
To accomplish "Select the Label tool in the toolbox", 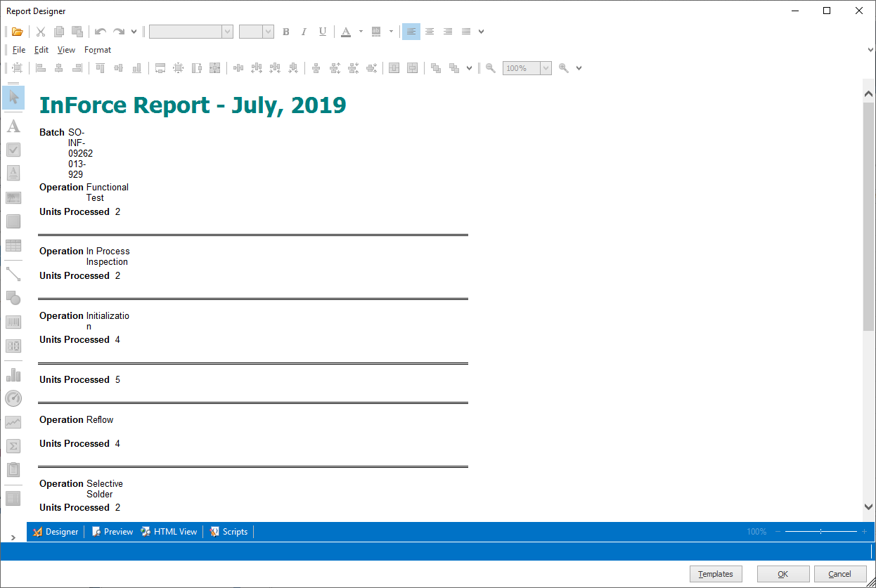I will tap(13, 126).
